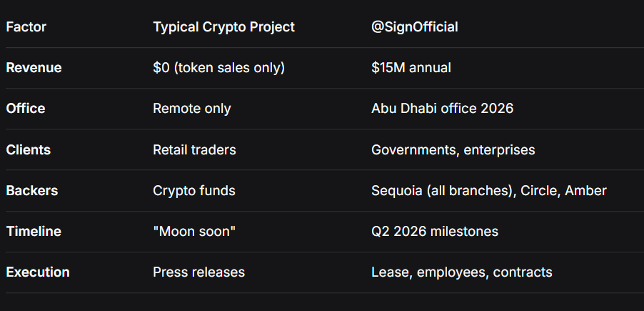This screenshot has height=311, width=644.
Task: Click the Abu Dhabi office 2026 cell
Action: pyautogui.click(x=443, y=109)
